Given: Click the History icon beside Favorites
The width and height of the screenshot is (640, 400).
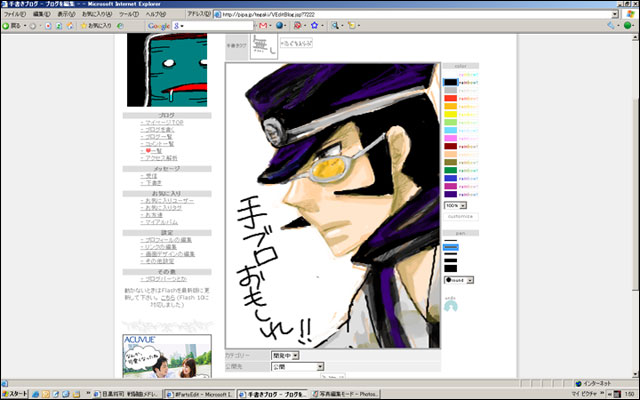Looking at the screenshot, I should 120,26.
